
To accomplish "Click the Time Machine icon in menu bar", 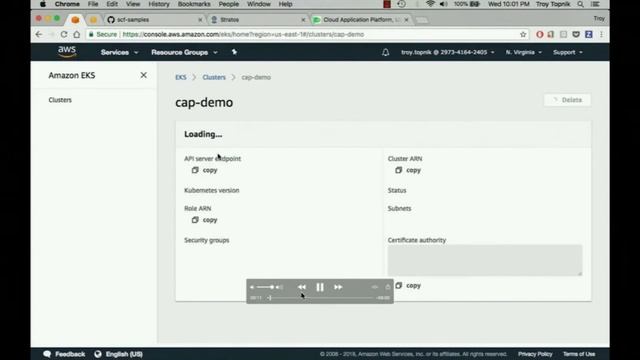I will click(x=402, y=4).
